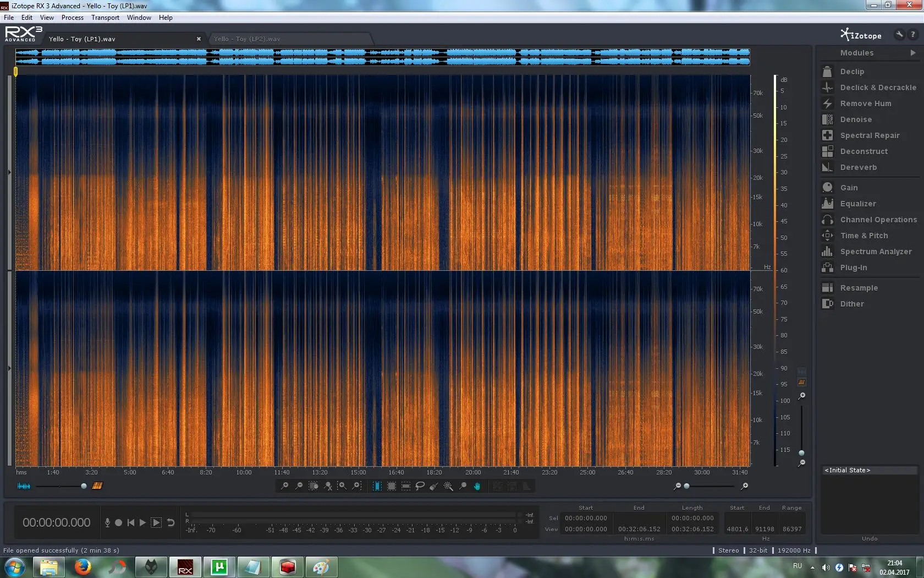Open the Windows Start menu
The image size is (924, 578).
click(x=14, y=567)
